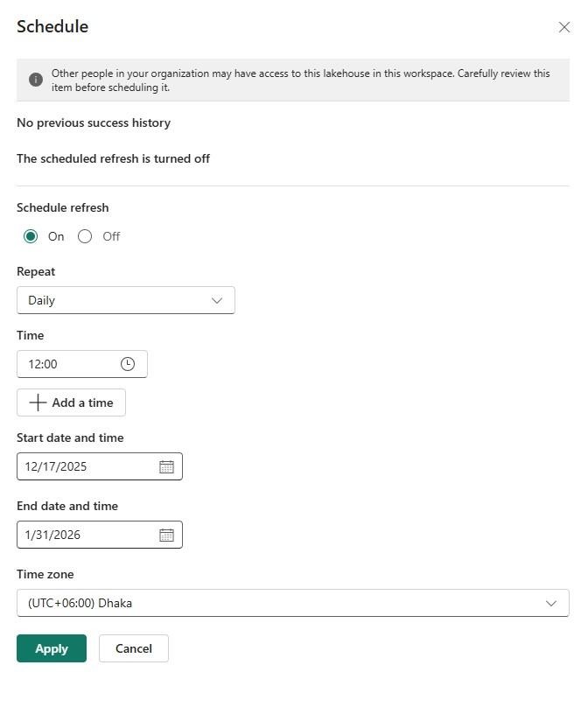Open the end date calendar icon
Image resolution: width=588 pixels, height=707 pixels.
click(166, 535)
